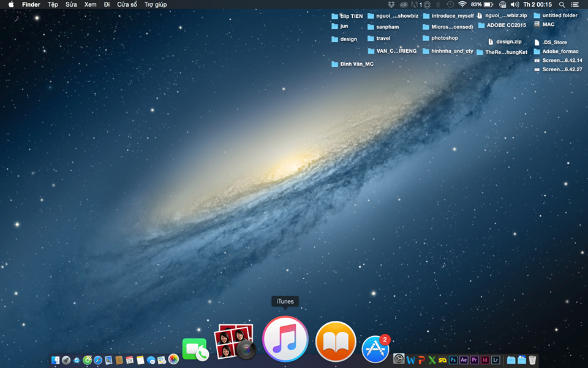Open iTunes from the Dock
The width and height of the screenshot is (588, 368).
pyautogui.click(x=285, y=339)
